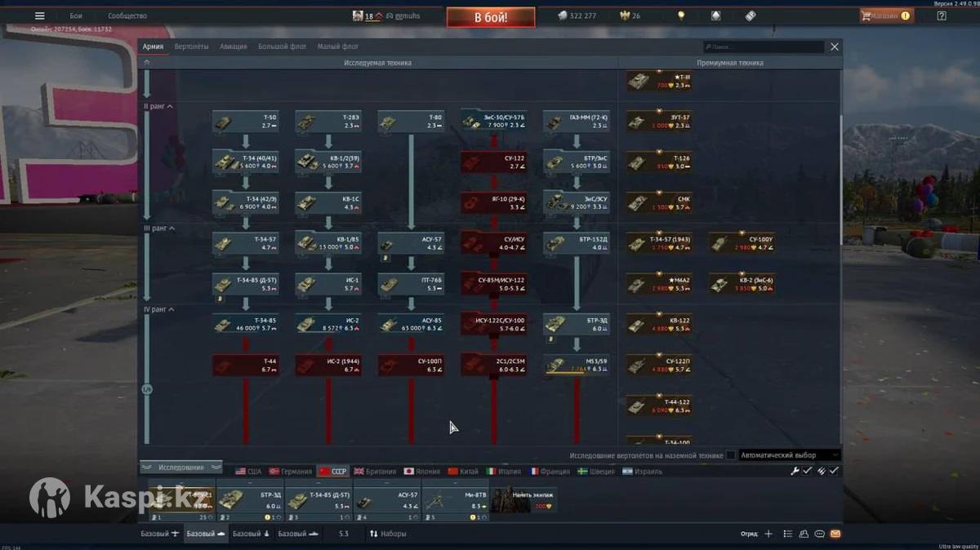This screenshot has height=550, width=980.
Task: Toggle auto-refill ammo checkbox
Action: (834, 471)
